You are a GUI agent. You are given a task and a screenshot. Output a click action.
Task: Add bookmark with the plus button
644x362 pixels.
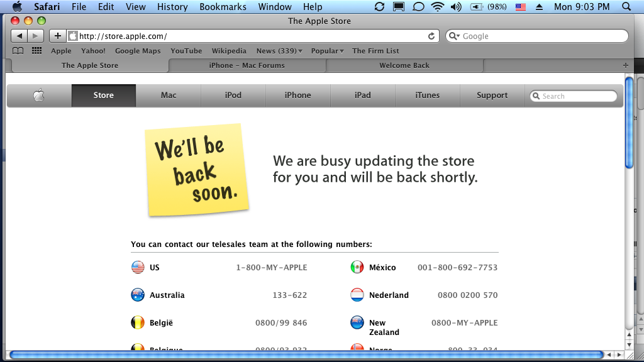[57, 36]
